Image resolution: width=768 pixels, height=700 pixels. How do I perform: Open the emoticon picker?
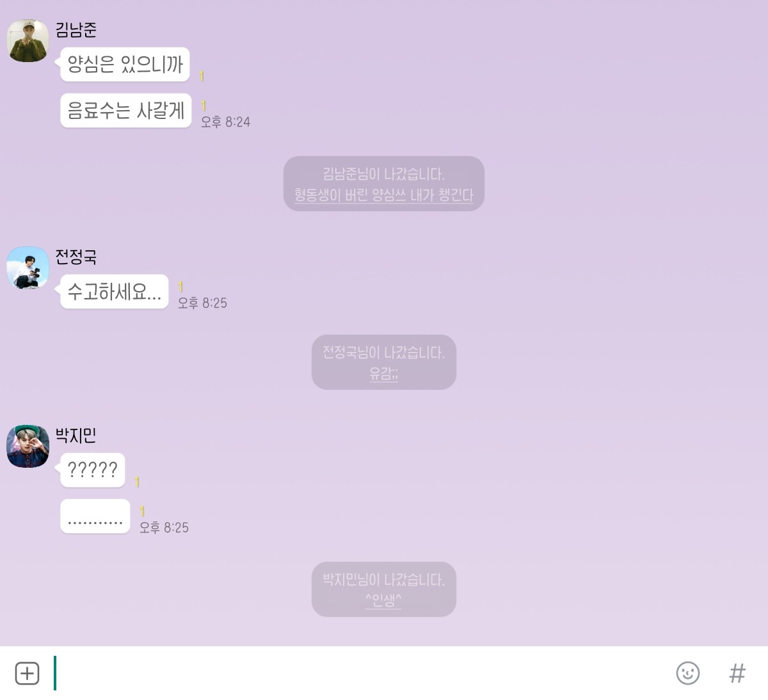(x=688, y=673)
